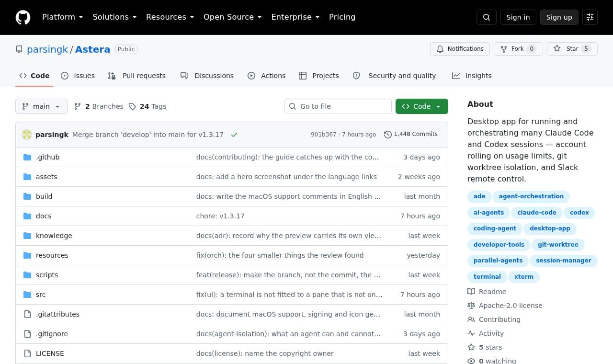Switch to the Pull requests tab
This screenshot has height=364, width=613.
(x=137, y=76)
